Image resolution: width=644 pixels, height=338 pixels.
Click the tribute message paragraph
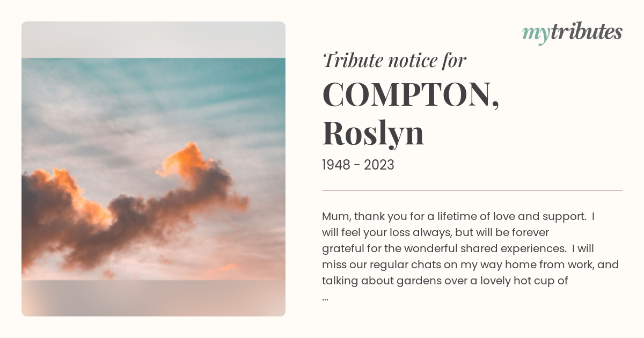click(x=470, y=256)
